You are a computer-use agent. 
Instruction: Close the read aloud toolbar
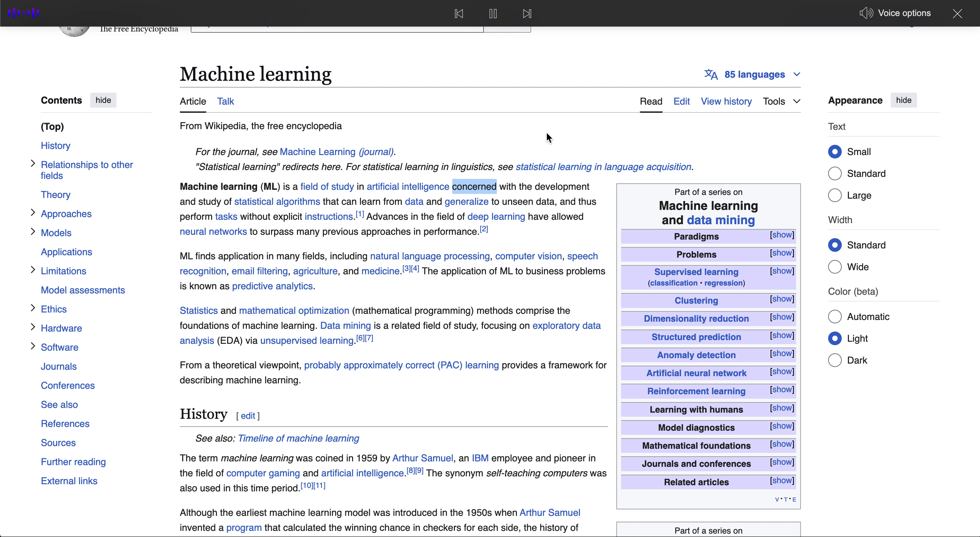pyautogui.click(x=957, y=14)
